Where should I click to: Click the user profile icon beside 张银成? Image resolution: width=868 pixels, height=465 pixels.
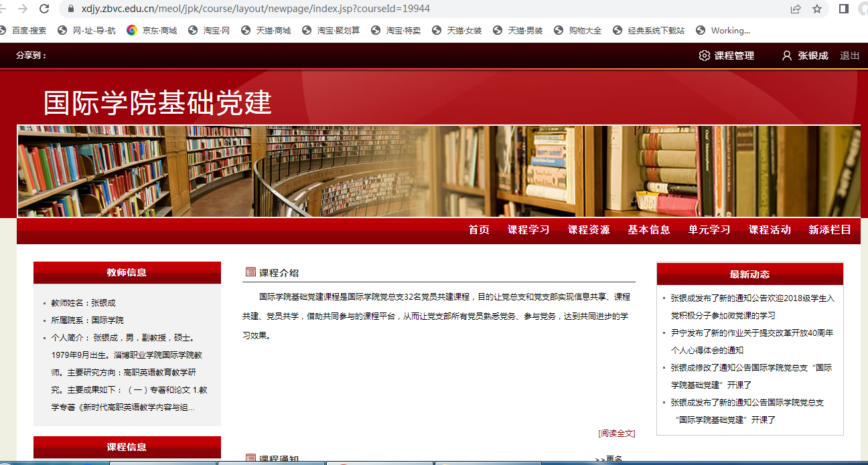pos(787,56)
